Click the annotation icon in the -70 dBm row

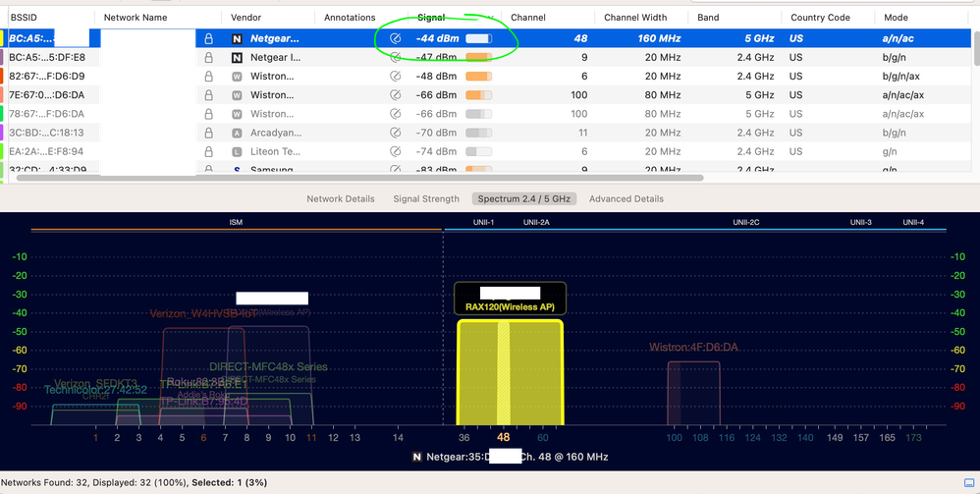395,133
